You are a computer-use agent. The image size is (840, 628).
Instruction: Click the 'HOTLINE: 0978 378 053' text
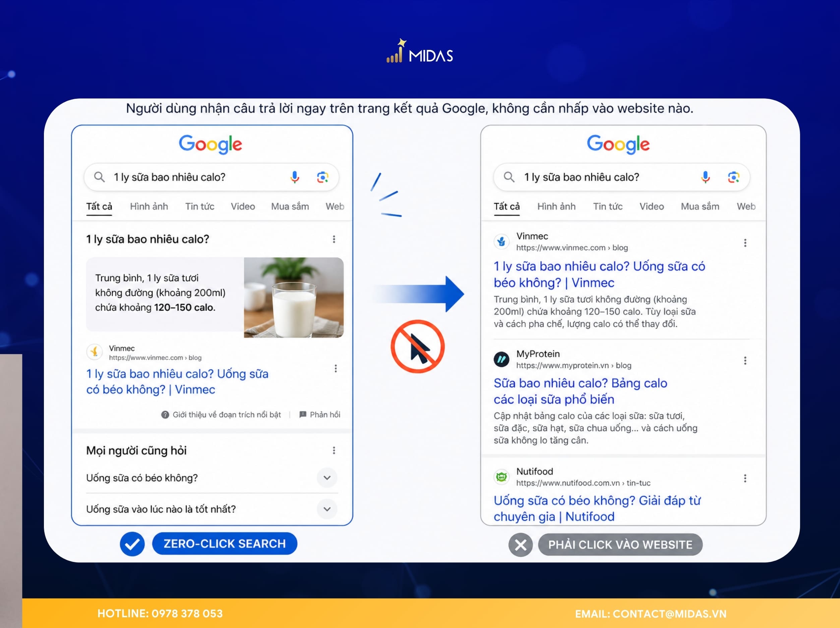click(x=160, y=614)
